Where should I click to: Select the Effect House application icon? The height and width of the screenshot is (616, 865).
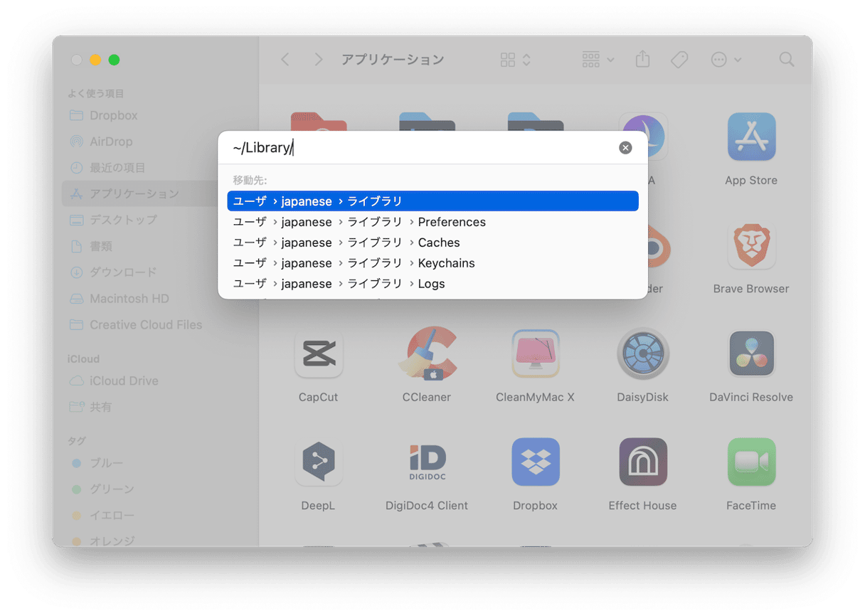(643, 462)
